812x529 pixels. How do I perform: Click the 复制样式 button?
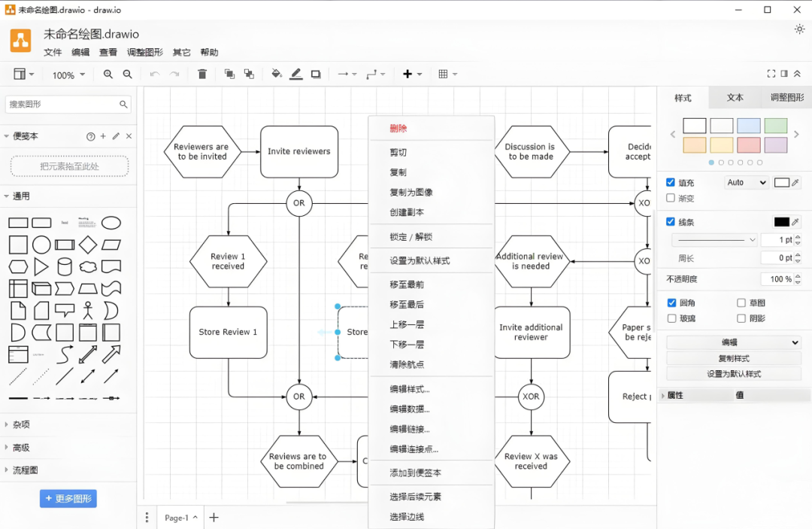point(734,358)
